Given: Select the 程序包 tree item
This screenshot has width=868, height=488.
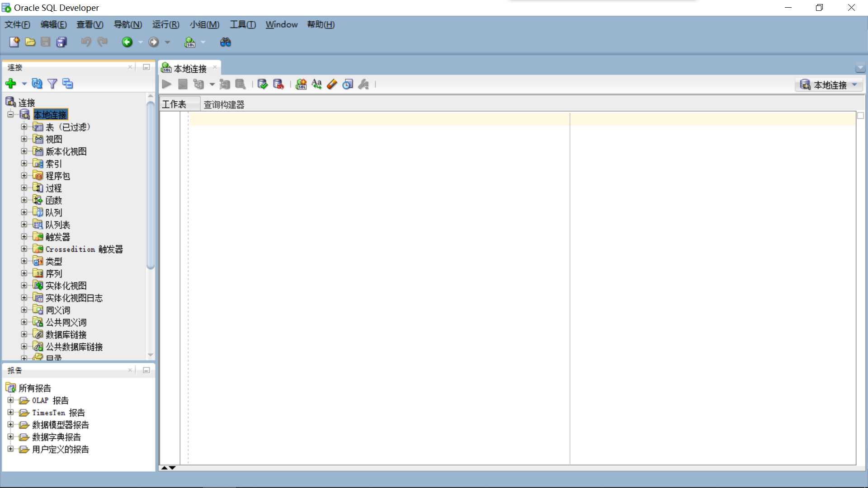Looking at the screenshot, I should 57,176.
